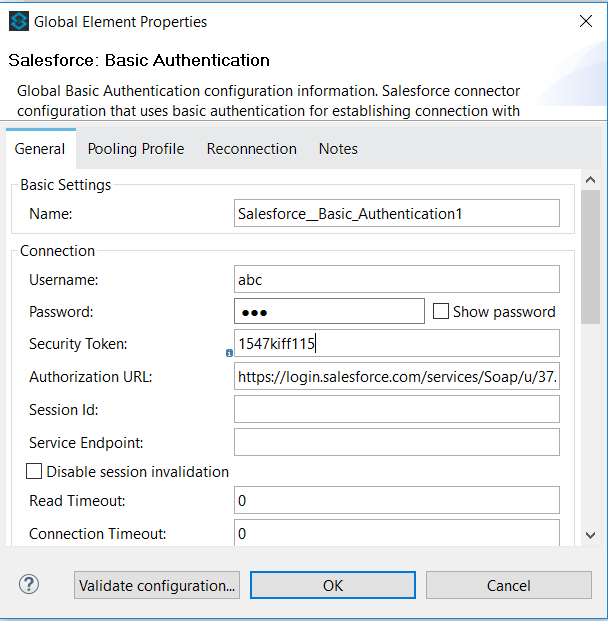Focus the Username text field
The image size is (608, 621).
click(x=396, y=280)
